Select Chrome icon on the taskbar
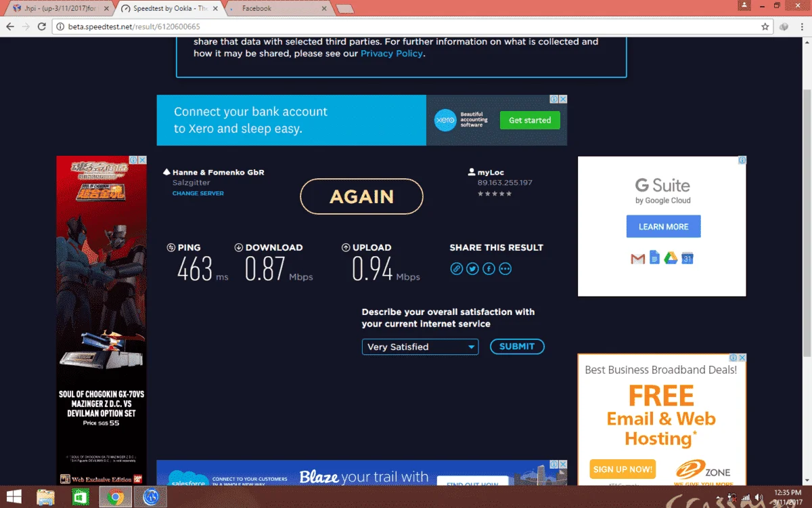Image resolution: width=812 pixels, height=508 pixels. coord(115,497)
